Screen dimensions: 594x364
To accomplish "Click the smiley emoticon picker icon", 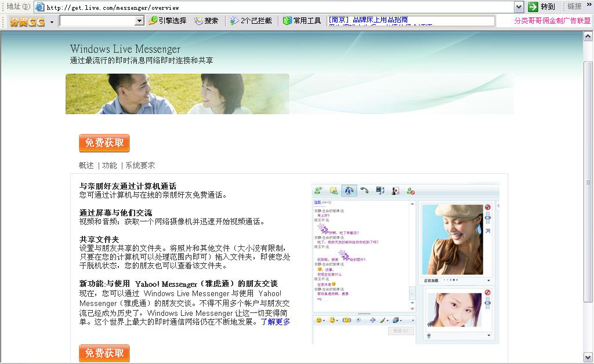I will point(319,320).
